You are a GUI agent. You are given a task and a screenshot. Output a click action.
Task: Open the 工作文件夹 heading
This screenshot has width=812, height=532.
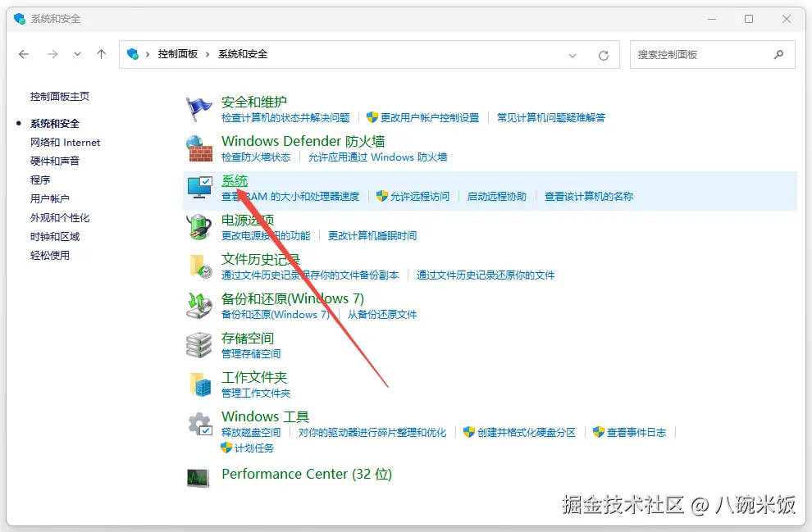(254, 377)
